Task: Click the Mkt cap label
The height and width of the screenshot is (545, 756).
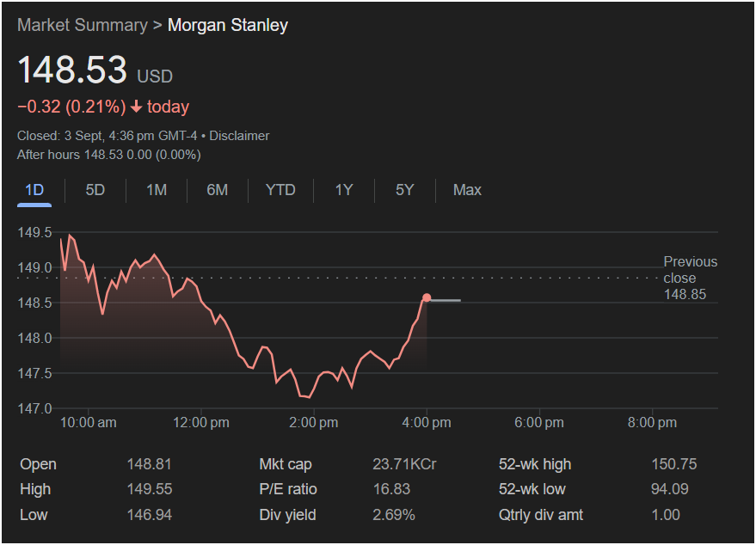Action: click(x=286, y=464)
